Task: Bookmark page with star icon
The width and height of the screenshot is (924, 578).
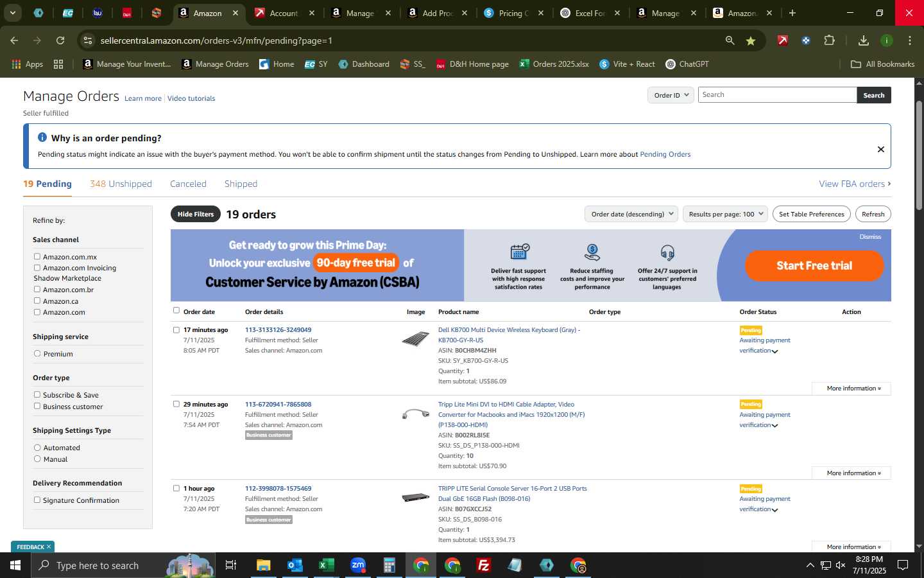Action: 751,40
